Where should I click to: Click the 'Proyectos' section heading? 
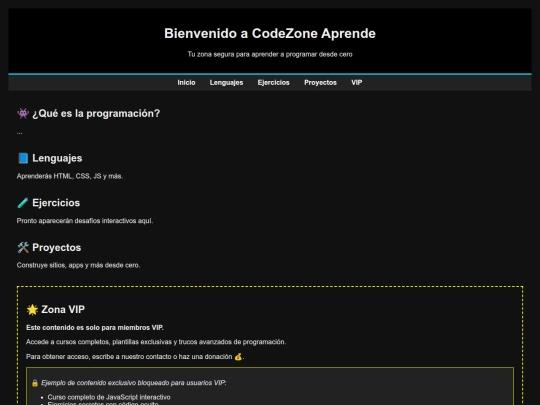click(56, 247)
